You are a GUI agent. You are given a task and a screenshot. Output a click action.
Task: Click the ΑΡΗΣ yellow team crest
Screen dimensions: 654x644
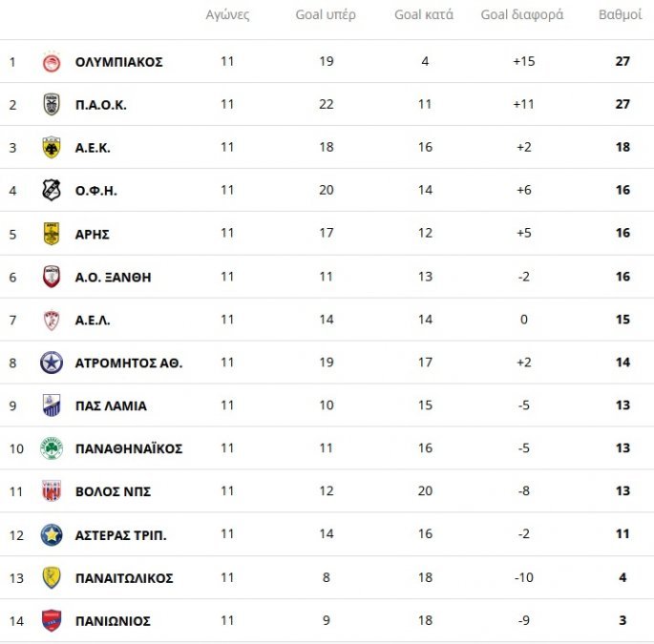pyautogui.click(x=52, y=234)
